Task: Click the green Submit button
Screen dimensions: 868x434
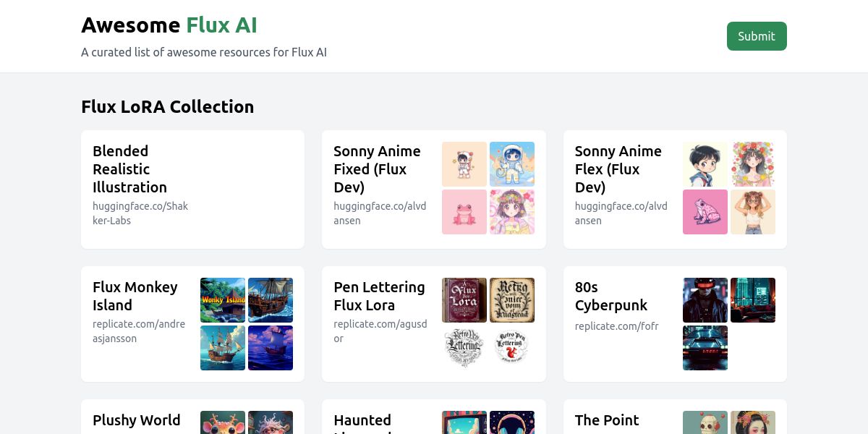Action: pos(757,36)
